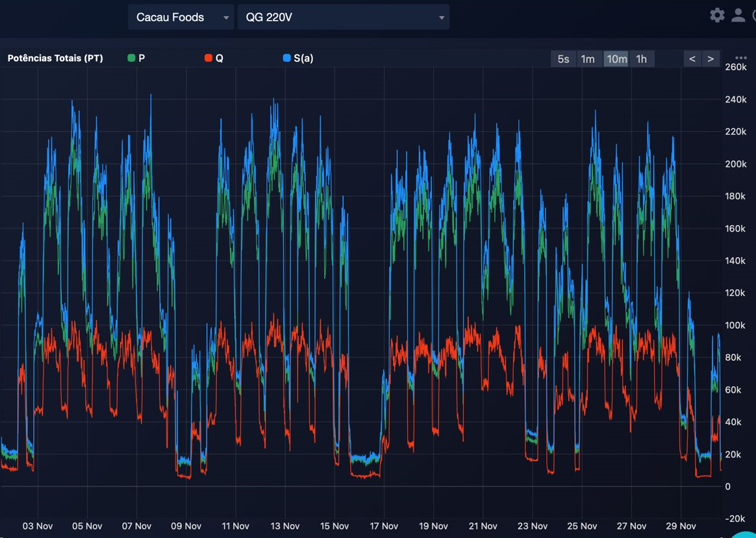The image size is (756, 538).
Task: Click the 23 Nov date label
Action: [x=533, y=526]
